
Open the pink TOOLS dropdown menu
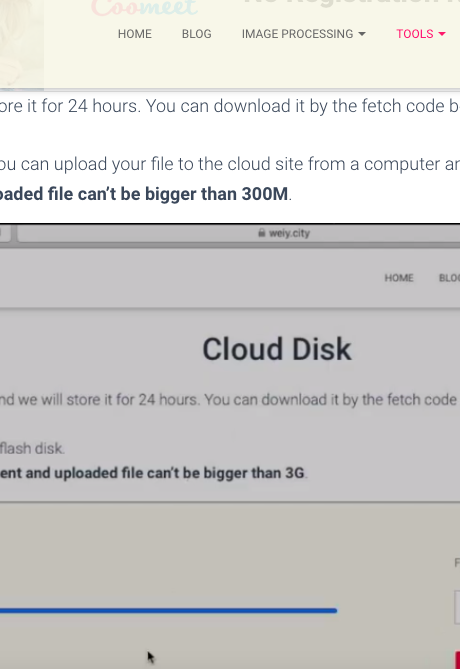[x=420, y=34]
